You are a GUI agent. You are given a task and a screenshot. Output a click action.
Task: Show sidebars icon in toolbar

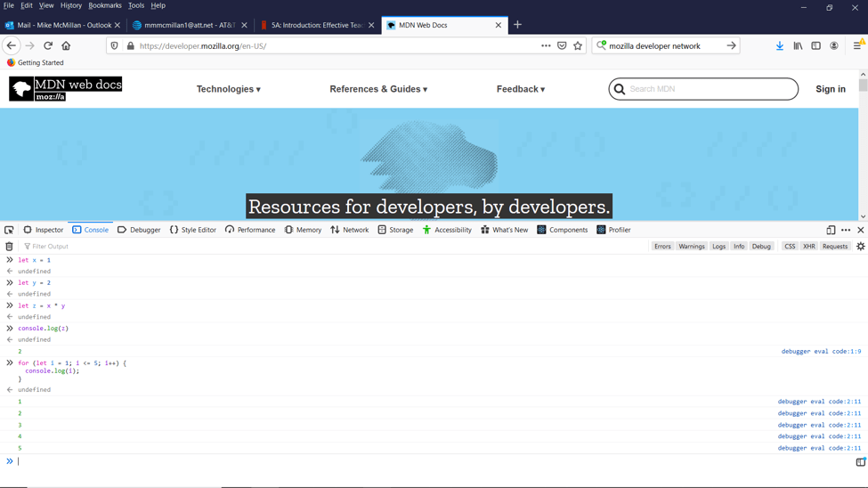816,46
